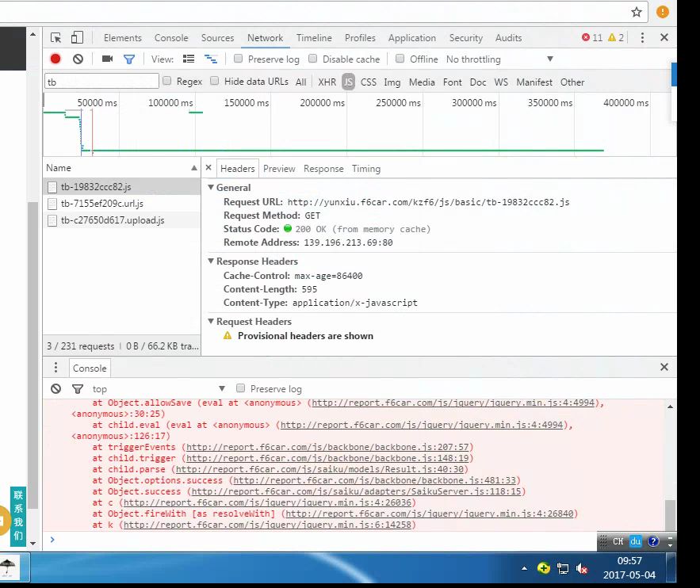The width and height of the screenshot is (700, 588).
Task: Toggle the Offline checkbox
Action: (x=400, y=59)
